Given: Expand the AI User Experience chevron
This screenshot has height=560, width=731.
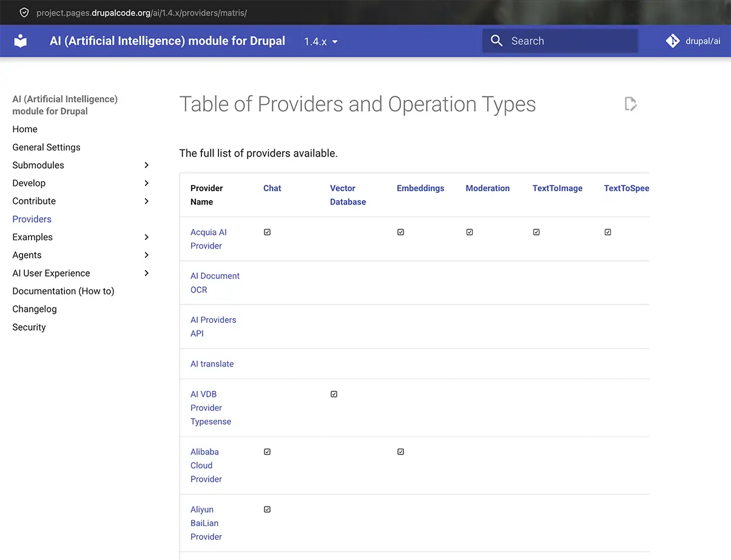Looking at the screenshot, I should (x=146, y=273).
